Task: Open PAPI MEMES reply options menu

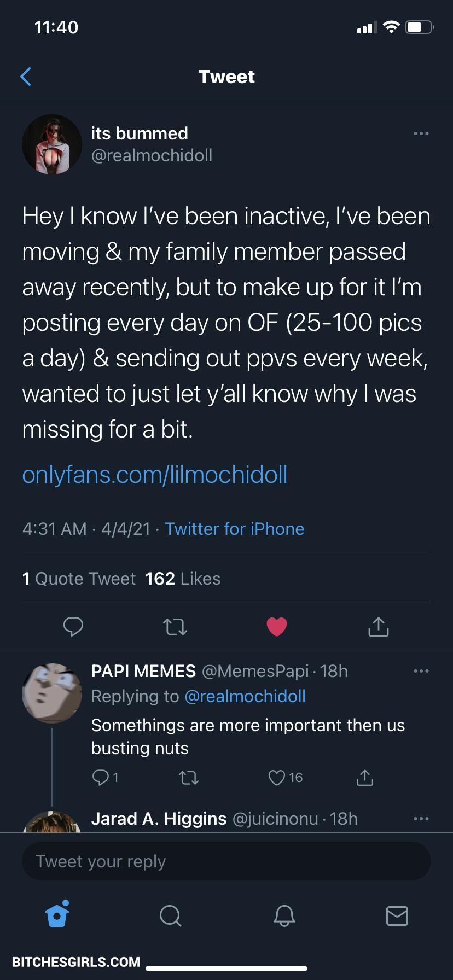Action: pyautogui.click(x=421, y=671)
